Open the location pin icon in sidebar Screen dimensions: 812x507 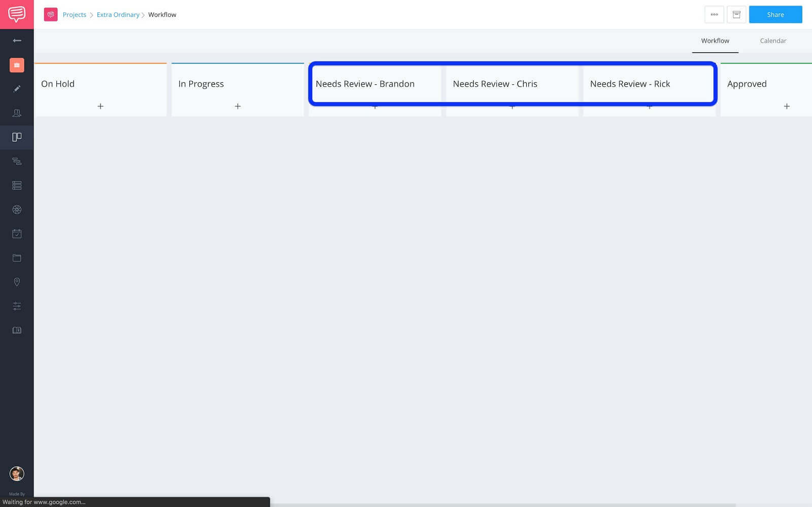coord(17,282)
